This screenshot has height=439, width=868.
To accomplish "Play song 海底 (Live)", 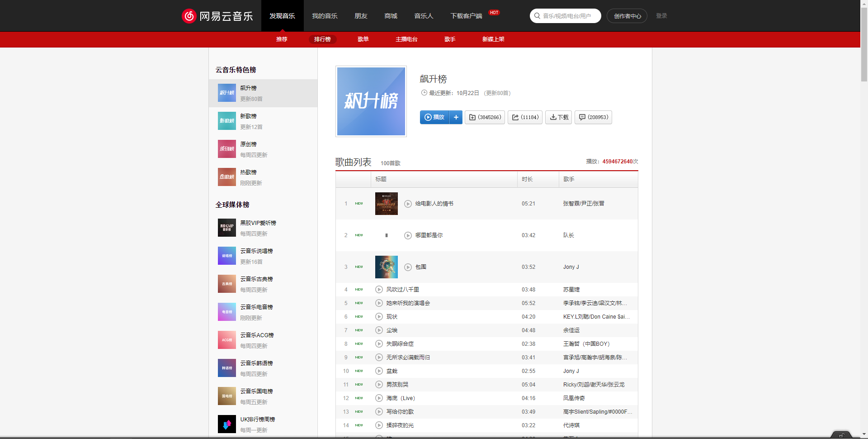I will (379, 398).
